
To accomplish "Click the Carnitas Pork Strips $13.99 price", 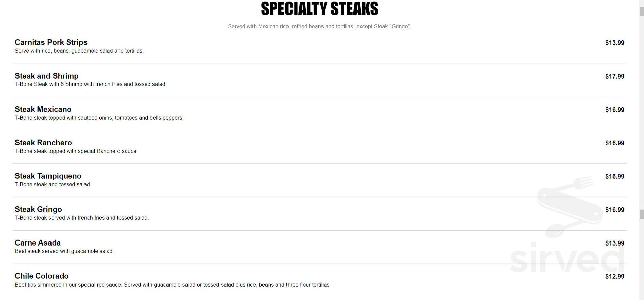I will [x=614, y=43].
